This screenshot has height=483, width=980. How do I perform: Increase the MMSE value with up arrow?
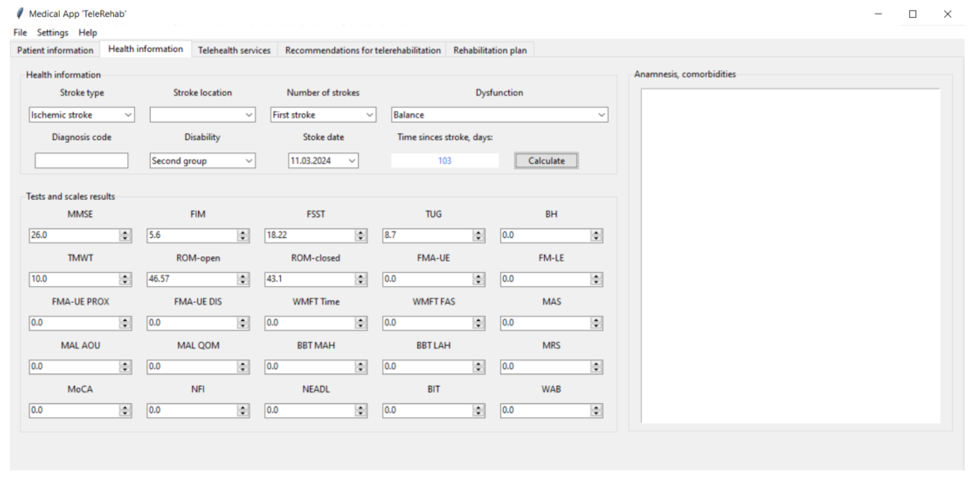pyautogui.click(x=125, y=232)
